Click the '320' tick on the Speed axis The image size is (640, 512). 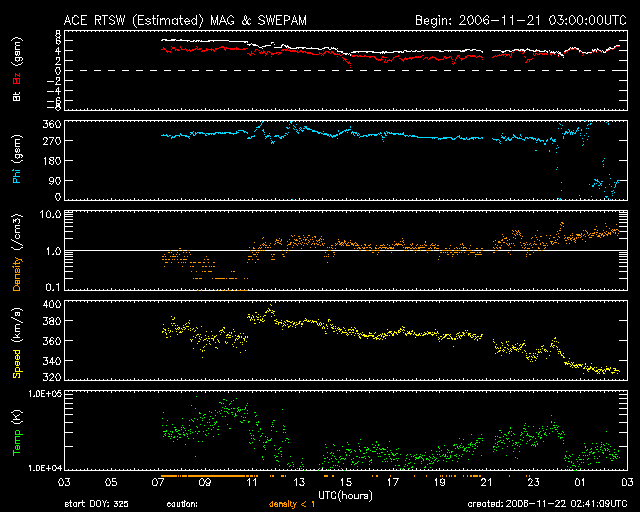[52, 377]
